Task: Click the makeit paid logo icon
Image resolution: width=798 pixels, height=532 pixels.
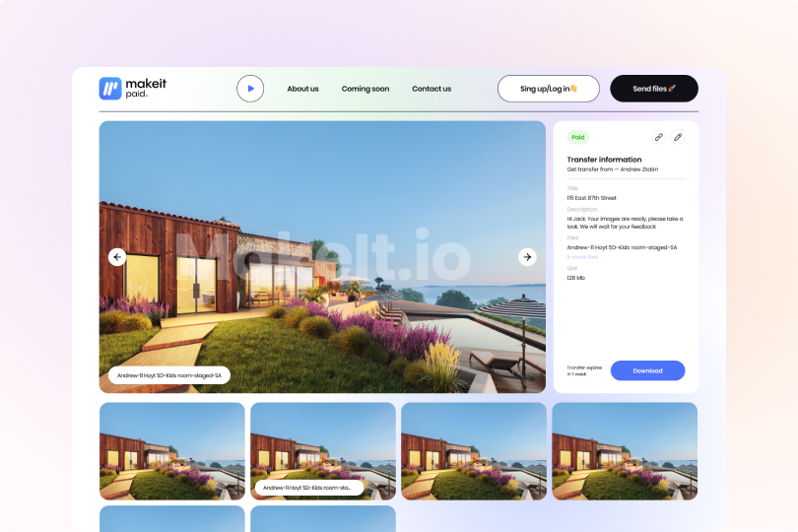Action: (110, 89)
